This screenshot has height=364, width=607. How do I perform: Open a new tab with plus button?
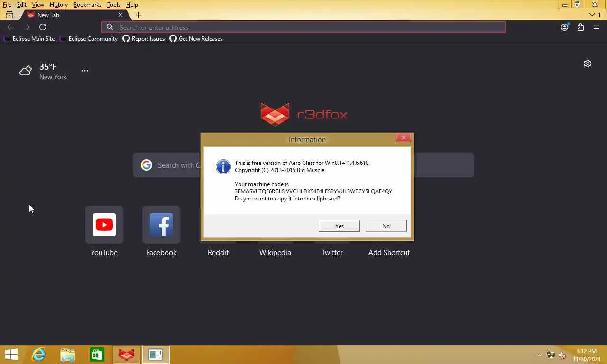[x=138, y=15]
